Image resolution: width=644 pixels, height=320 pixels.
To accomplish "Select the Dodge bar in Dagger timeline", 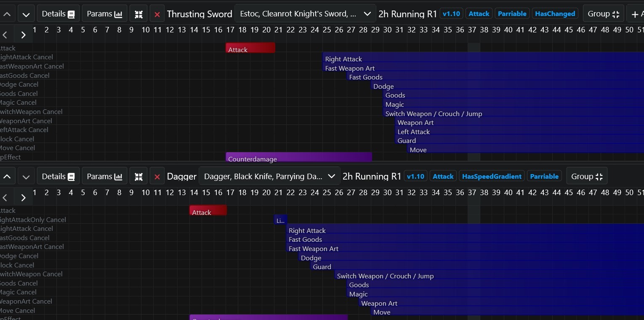I will click(x=471, y=257).
